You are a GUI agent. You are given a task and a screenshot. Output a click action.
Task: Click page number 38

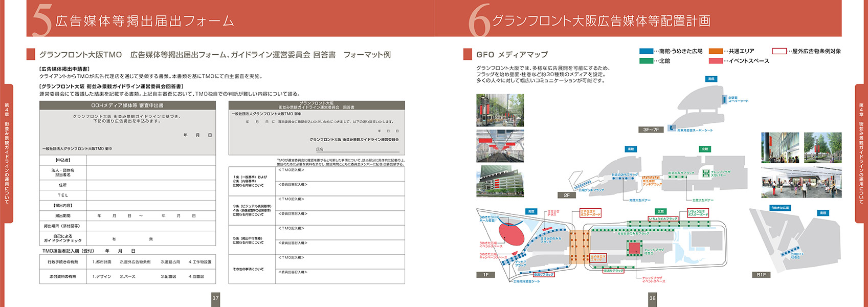[652, 298]
